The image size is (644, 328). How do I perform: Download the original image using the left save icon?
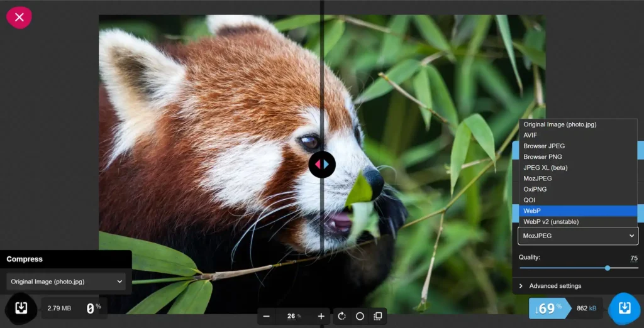[x=21, y=309]
